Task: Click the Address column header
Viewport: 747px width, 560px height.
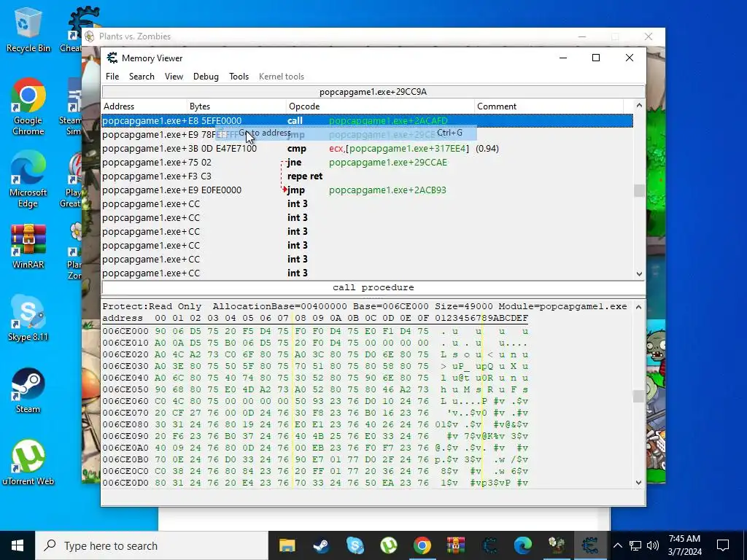Action: (x=144, y=106)
